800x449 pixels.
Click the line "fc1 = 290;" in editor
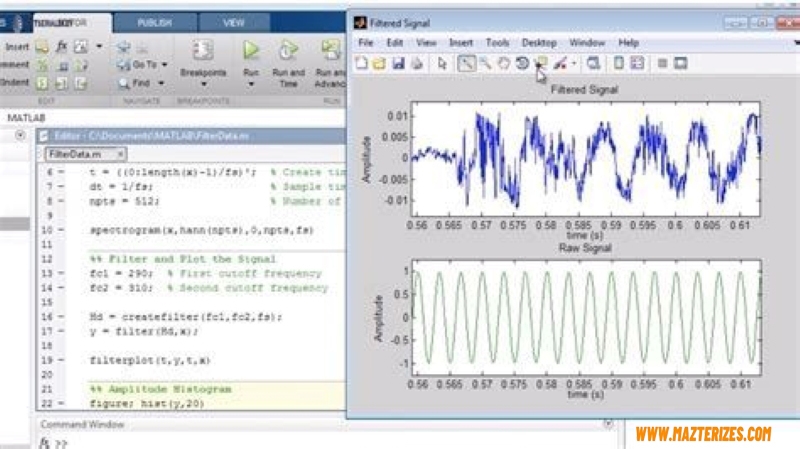click(120, 273)
